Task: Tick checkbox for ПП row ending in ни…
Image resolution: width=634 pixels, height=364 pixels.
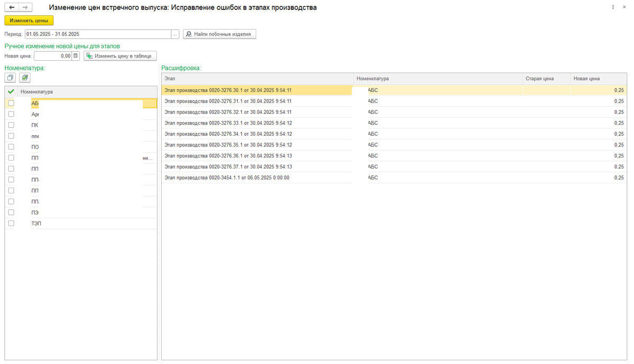Action: point(11,158)
